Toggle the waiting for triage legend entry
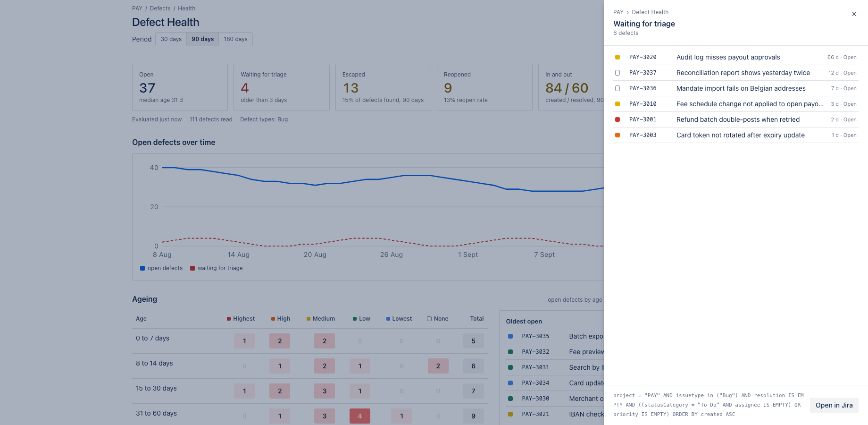This screenshot has height=425, width=868. (x=217, y=268)
